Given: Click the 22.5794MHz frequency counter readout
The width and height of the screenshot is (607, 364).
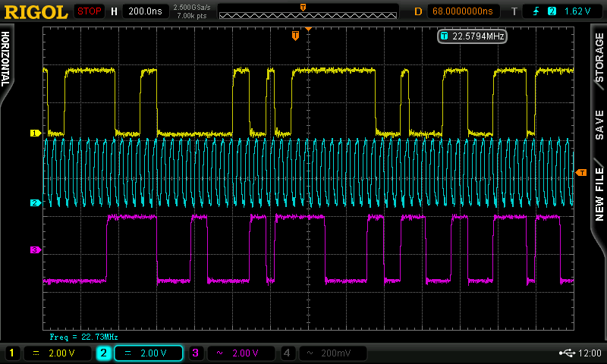Looking at the screenshot, I should pyautogui.click(x=472, y=36).
